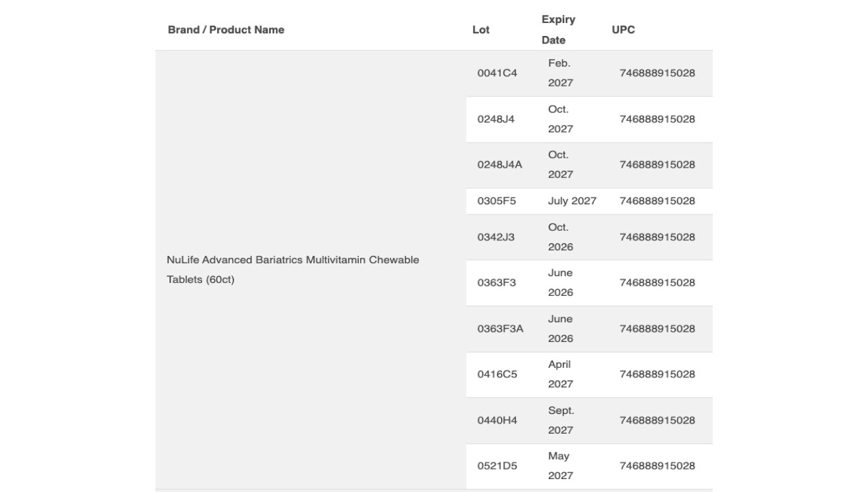The height and width of the screenshot is (492, 868).
Task: Click lot number 0041C4
Action: (497, 73)
